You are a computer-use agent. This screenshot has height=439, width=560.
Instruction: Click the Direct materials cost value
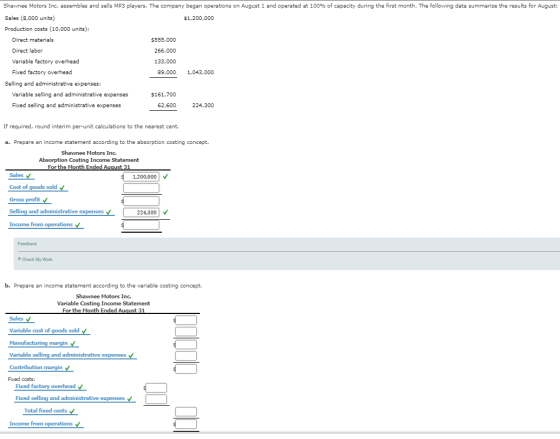164,40
